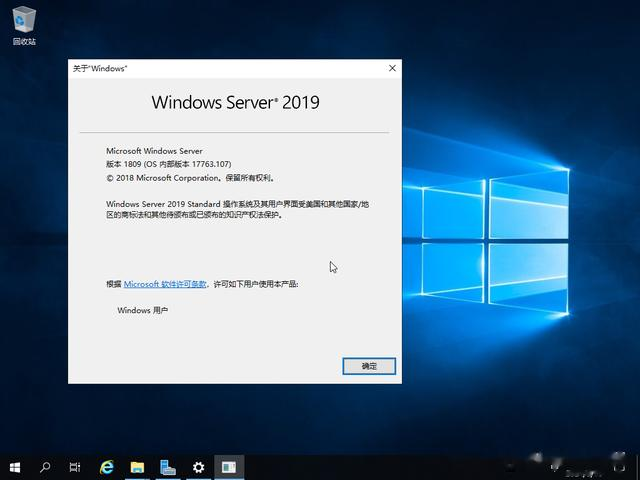The height and width of the screenshot is (480, 640).
Task: Open Microsoft 软件许可条款 link
Action: pos(165,284)
